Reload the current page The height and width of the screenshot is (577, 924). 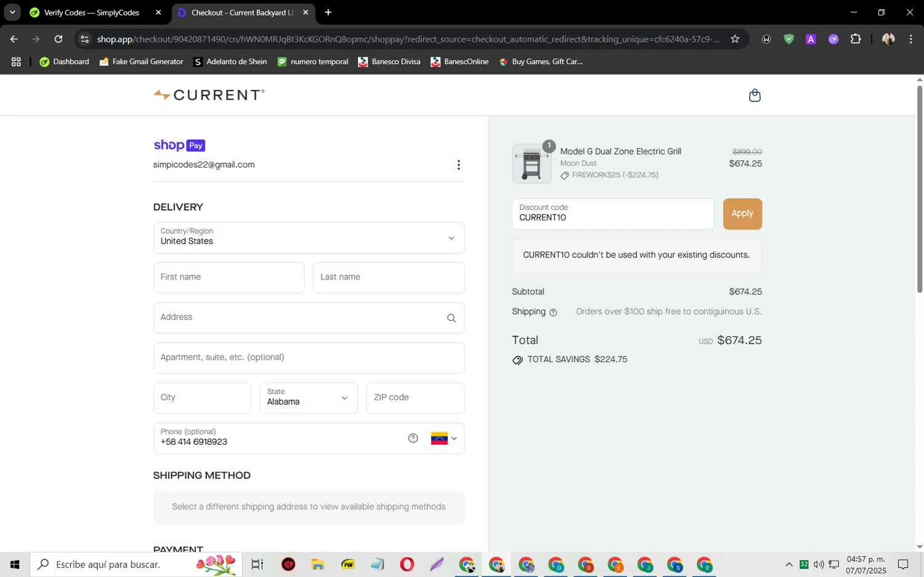[59, 39]
